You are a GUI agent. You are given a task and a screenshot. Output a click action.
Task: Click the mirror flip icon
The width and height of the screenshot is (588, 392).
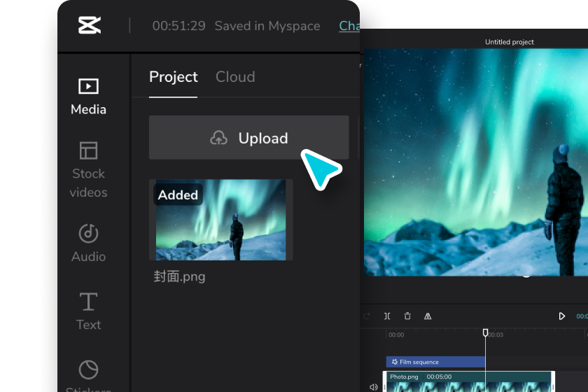pos(428,316)
